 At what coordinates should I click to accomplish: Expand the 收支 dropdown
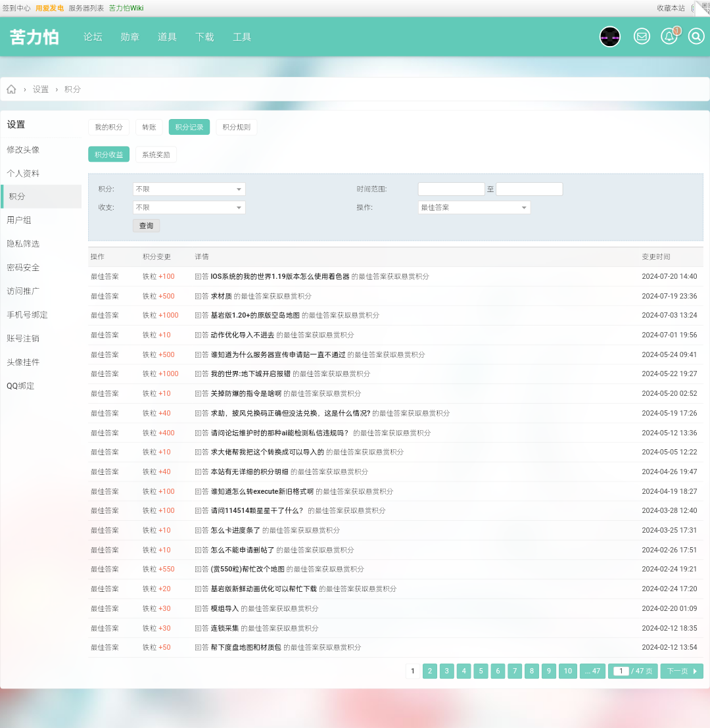(189, 208)
